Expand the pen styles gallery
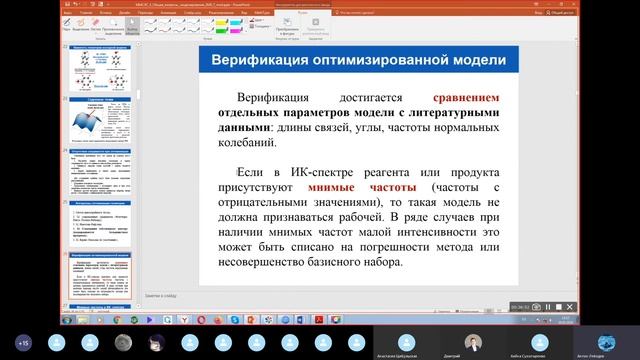Image resolution: width=640 pixels, height=360 pixels. 246,32
